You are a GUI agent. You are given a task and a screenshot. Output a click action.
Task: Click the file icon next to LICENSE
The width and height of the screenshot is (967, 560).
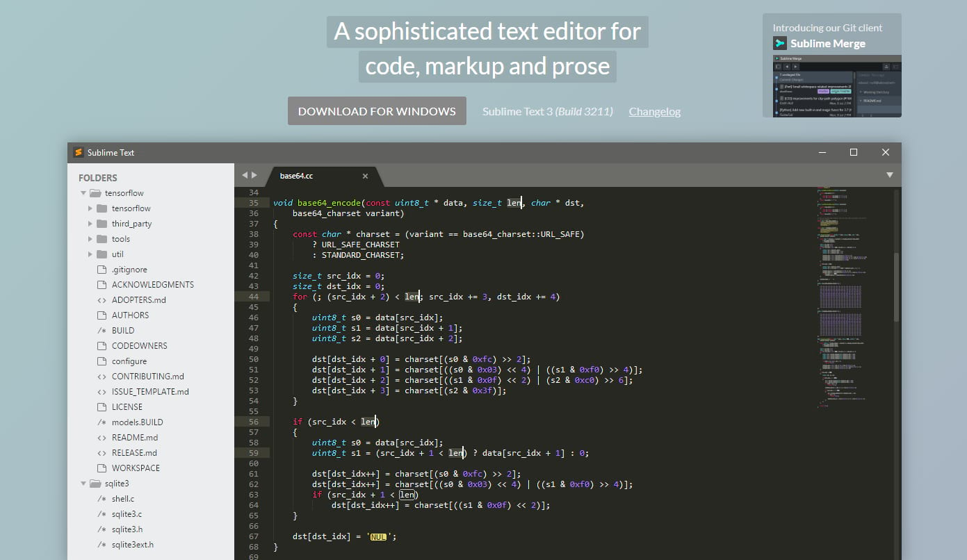101,406
